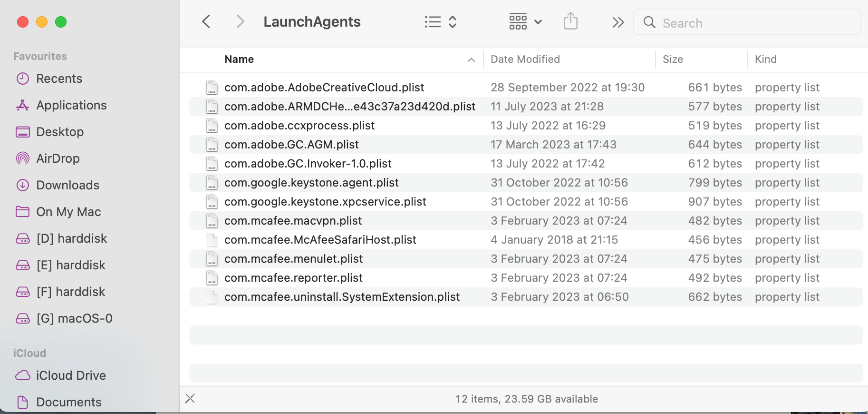This screenshot has width=868, height=414.
Task: Open Documents in the sidebar
Action: [x=68, y=402]
